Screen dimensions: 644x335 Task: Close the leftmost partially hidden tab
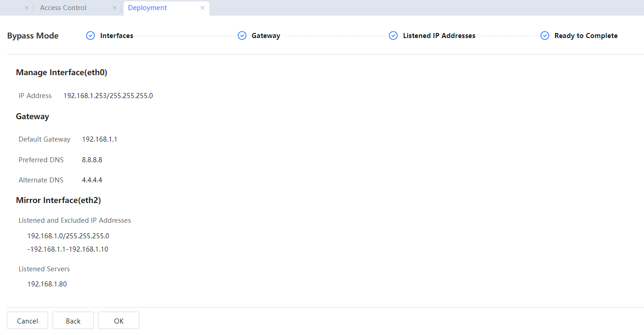27,8
